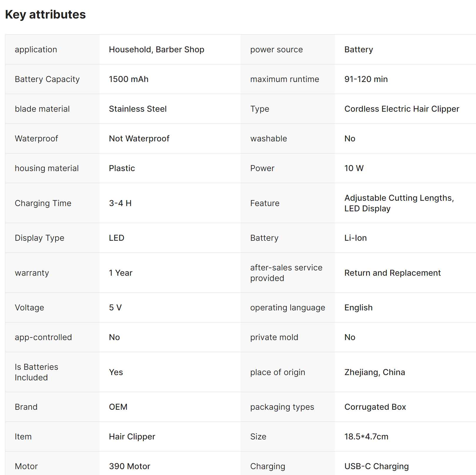Click the Li-Ion battery value
This screenshot has width=476, height=475.
355,238
